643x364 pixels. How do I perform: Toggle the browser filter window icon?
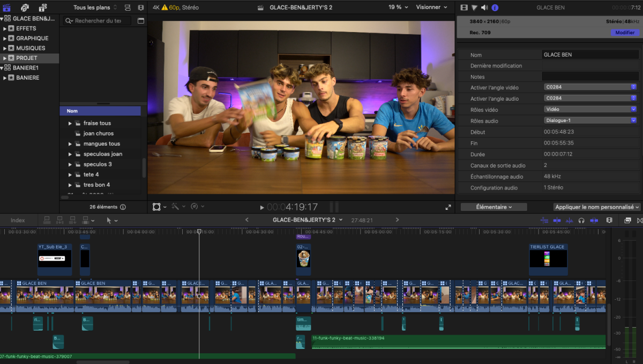point(141,20)
